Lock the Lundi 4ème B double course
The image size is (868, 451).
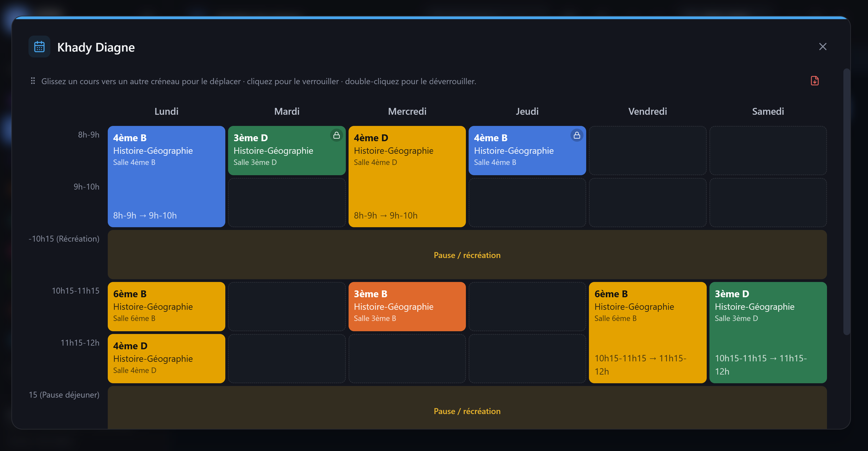tap(167, 176)
